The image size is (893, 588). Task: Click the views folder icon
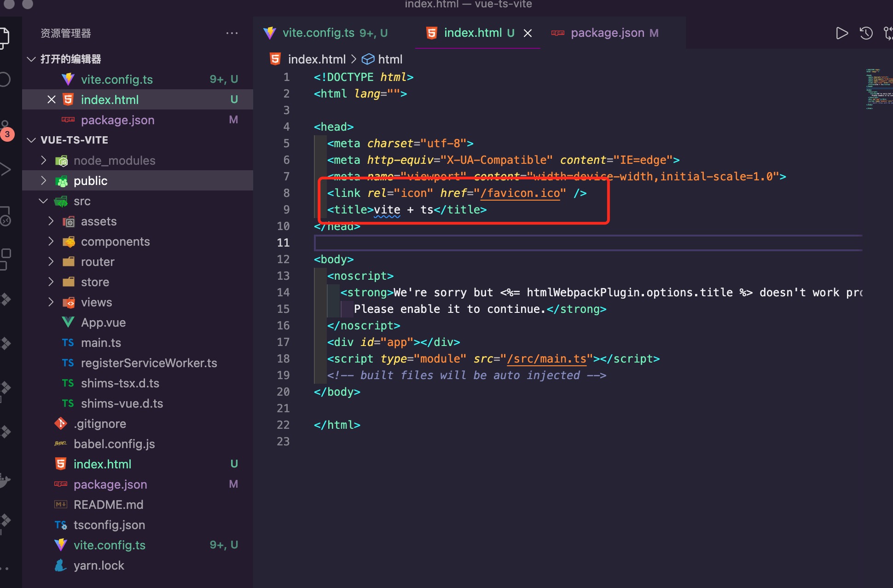pyautogui.click(x=69, y=302)
